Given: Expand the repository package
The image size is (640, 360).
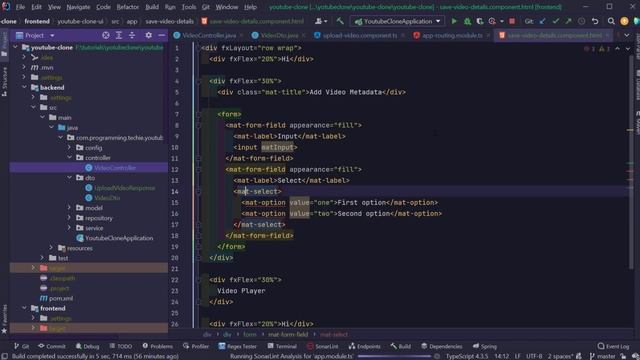Looking at the screenshot, I should pos(69,218).
